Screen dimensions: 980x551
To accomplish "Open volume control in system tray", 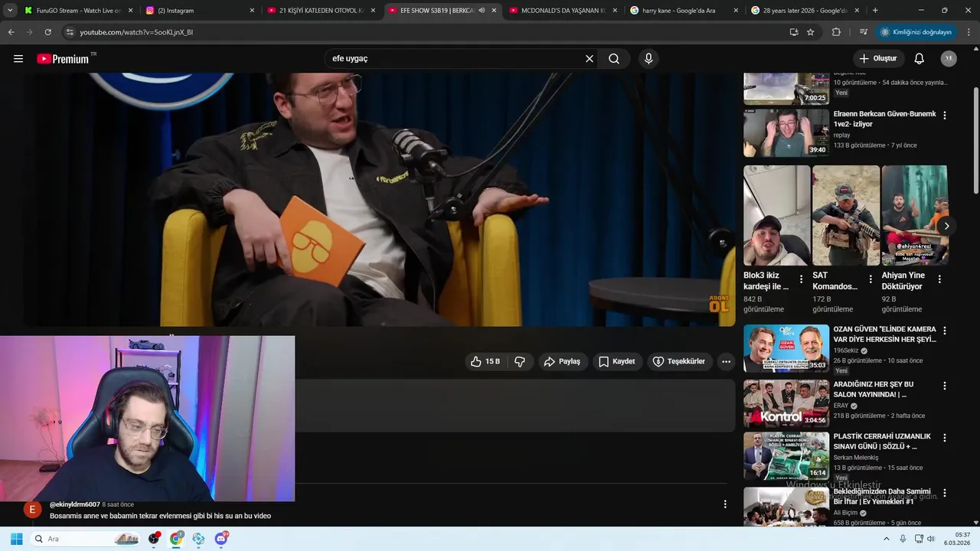I will pos(931,539).
